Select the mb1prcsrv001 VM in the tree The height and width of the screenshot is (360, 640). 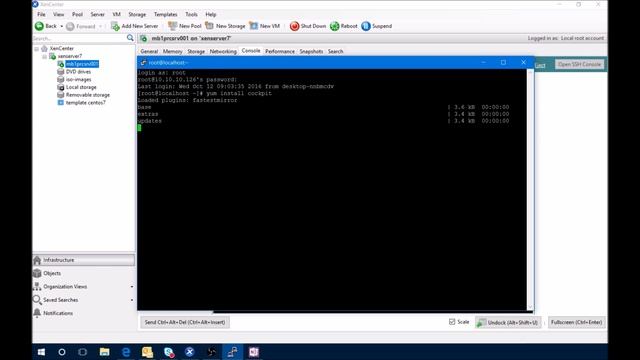coord(82,64)
